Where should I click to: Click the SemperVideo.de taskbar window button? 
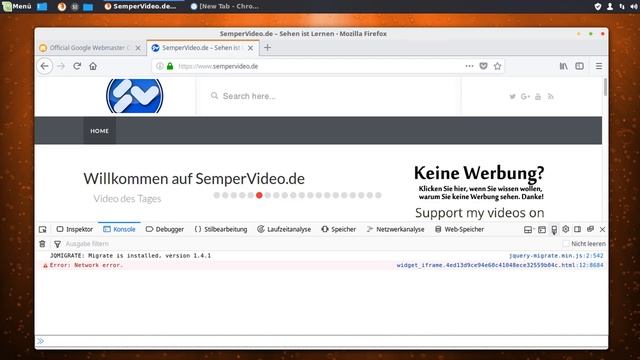point(140,6)
